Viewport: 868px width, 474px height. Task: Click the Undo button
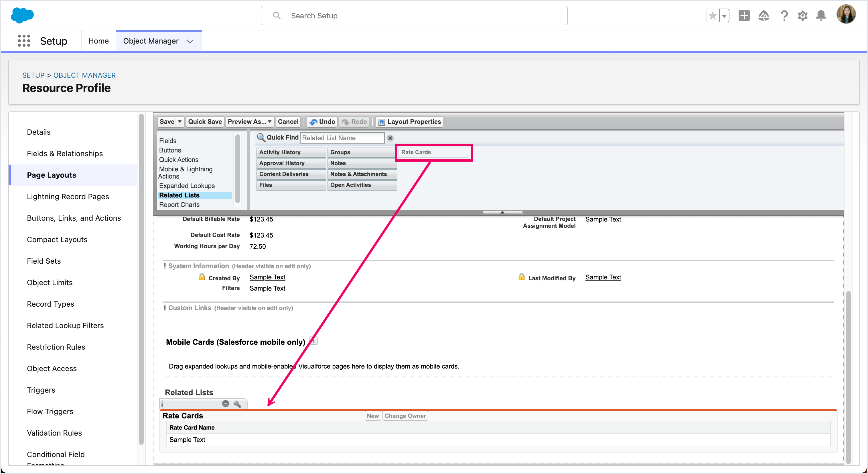click(x=322, y=122)
